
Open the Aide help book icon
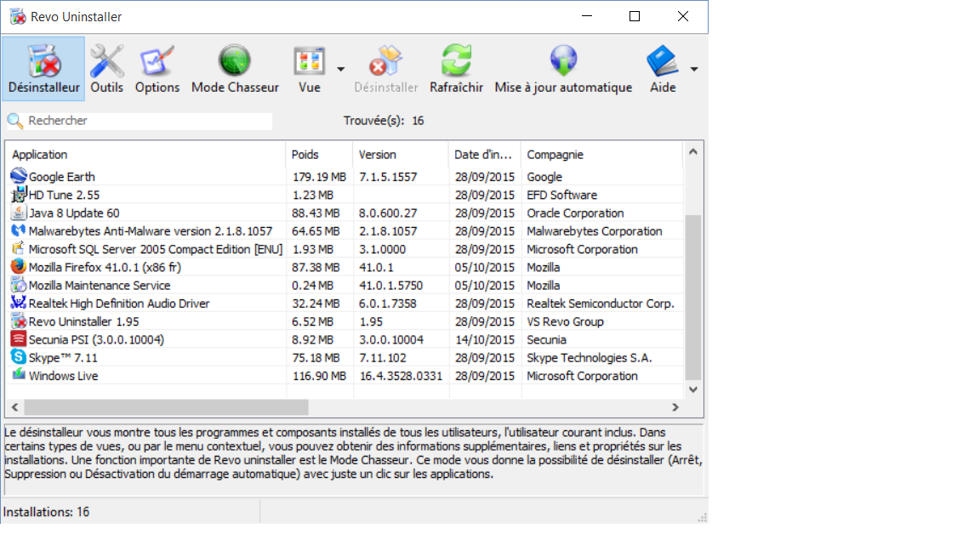tap(662, 61)
